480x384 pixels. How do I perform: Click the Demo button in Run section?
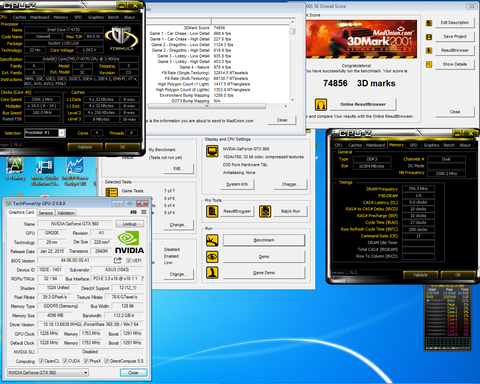pyautogui.click(x=264, y=257)
